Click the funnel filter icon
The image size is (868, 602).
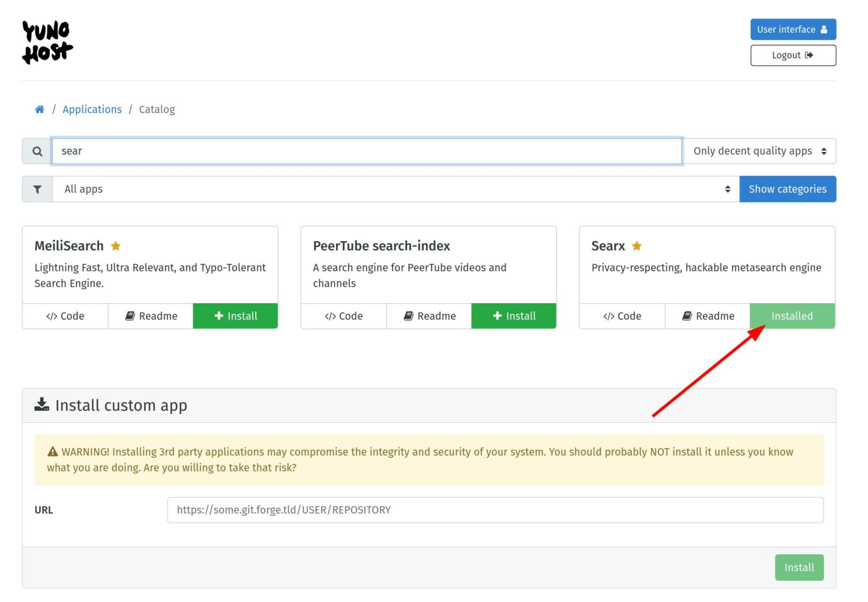click(x=37, y=190)
